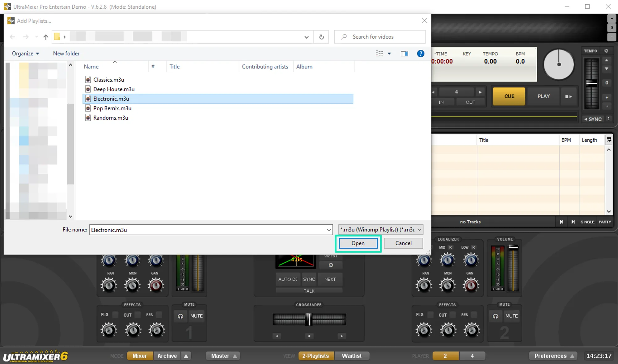Viewport: 618px width, 364px height.
Task: Open the file type filter dropdown
Action: 381,230
